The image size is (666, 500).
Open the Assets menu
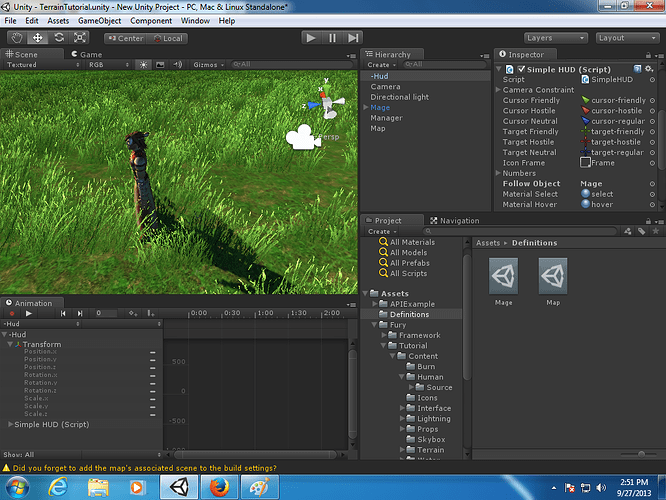coord(58,21)
